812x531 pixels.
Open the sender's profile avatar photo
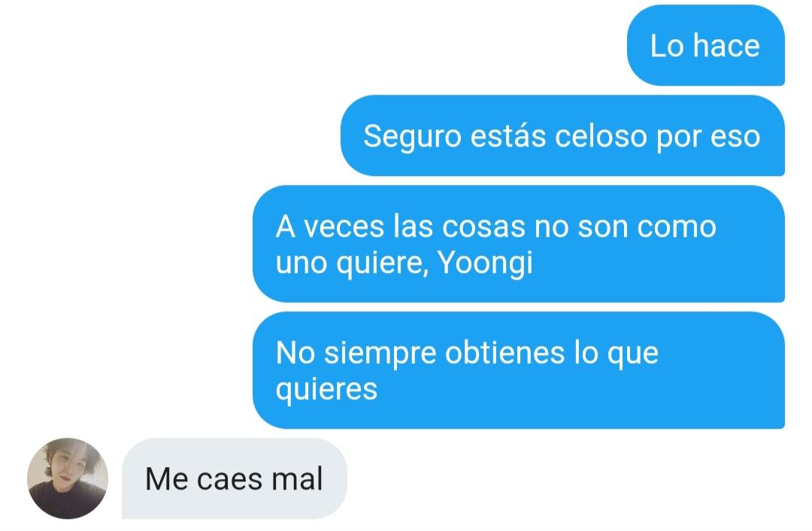click(68, 478)
